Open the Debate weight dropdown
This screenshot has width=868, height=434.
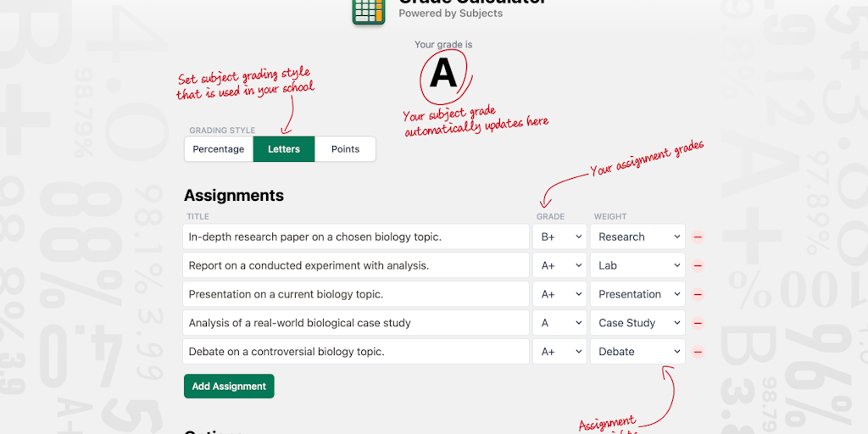(x=637, y=352)
